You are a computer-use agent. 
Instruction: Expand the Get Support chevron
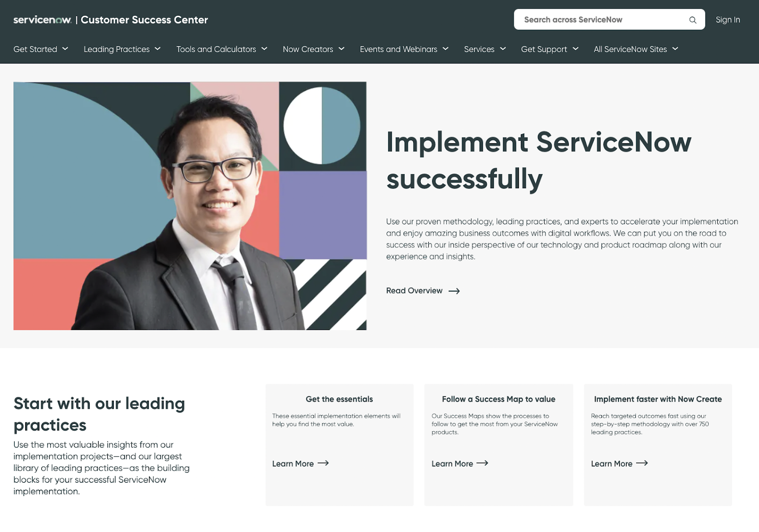point(575,49)
